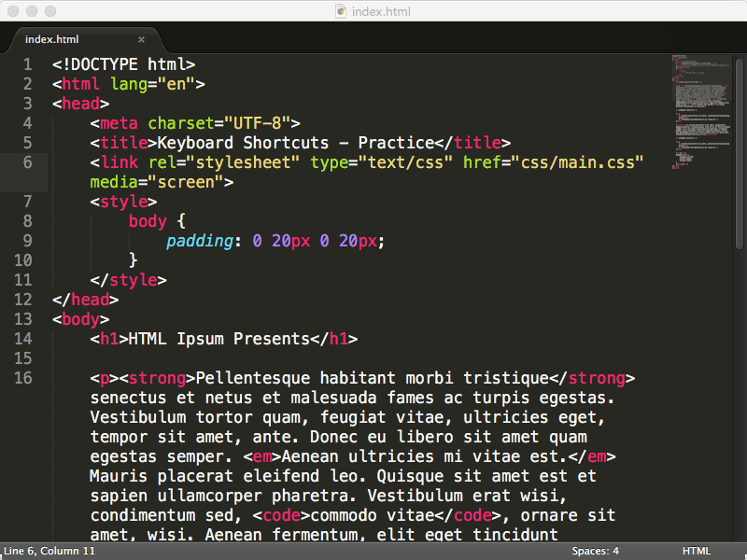Click line number 1 in the gutter

(28, 64)
